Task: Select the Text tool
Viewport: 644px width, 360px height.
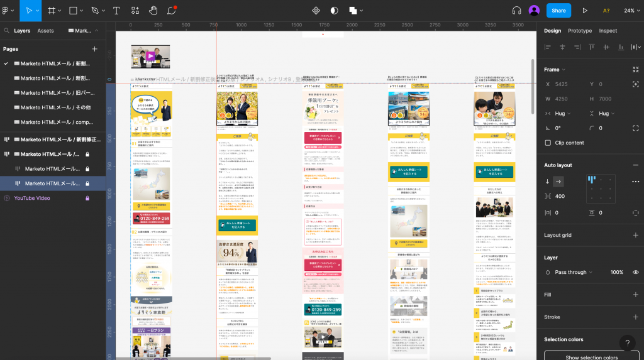Action: pyautogui.click(x=116, y=11)
